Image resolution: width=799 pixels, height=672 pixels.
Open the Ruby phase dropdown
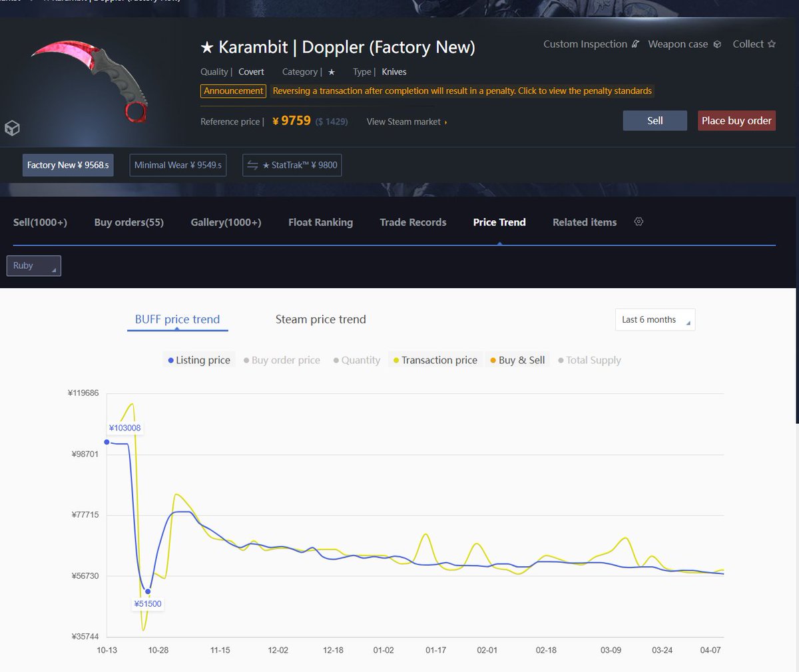pos(33,265)
